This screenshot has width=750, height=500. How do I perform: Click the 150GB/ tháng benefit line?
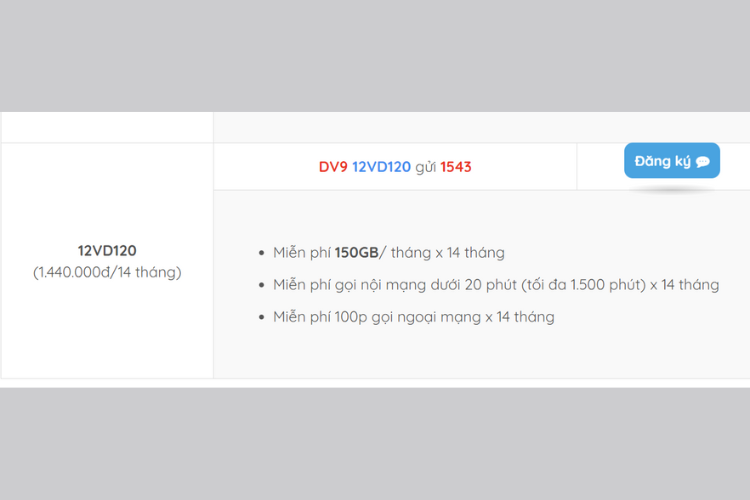pyautogui.click(x=389, y=253)
